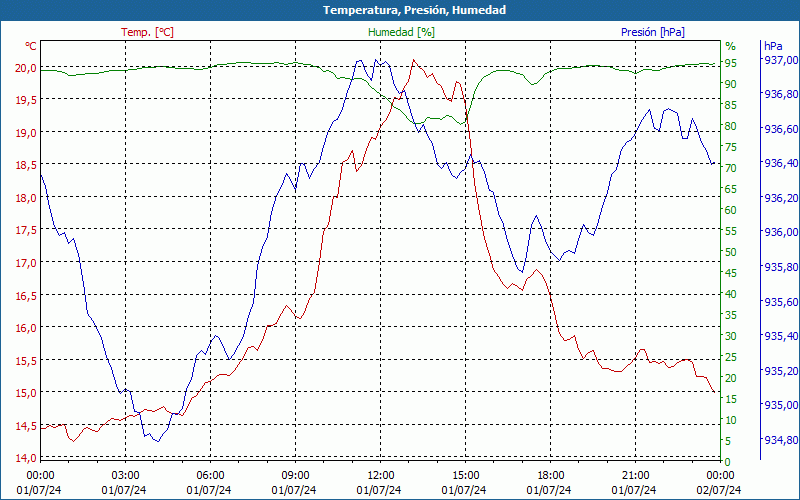The width and height of the screenshot is (800, 500).
Task: Click the green "70" humidity axis value
Action: [731, 168]
